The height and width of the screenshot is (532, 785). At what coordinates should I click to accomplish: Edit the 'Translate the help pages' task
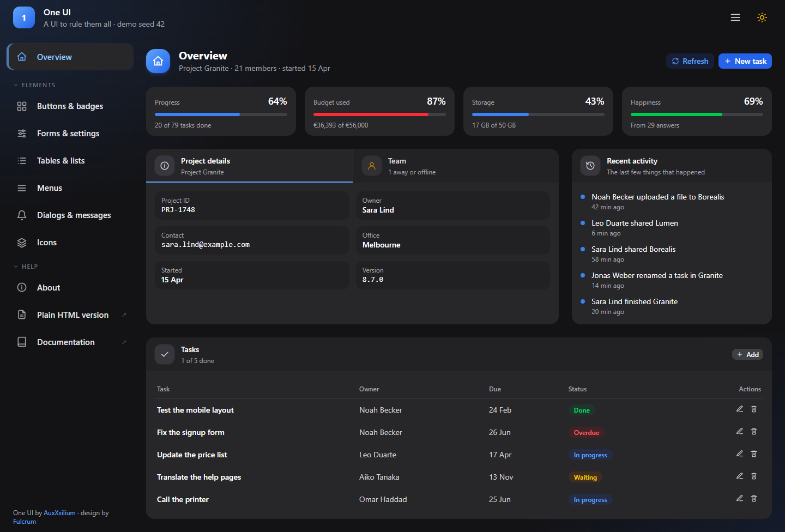coord(740,476)
